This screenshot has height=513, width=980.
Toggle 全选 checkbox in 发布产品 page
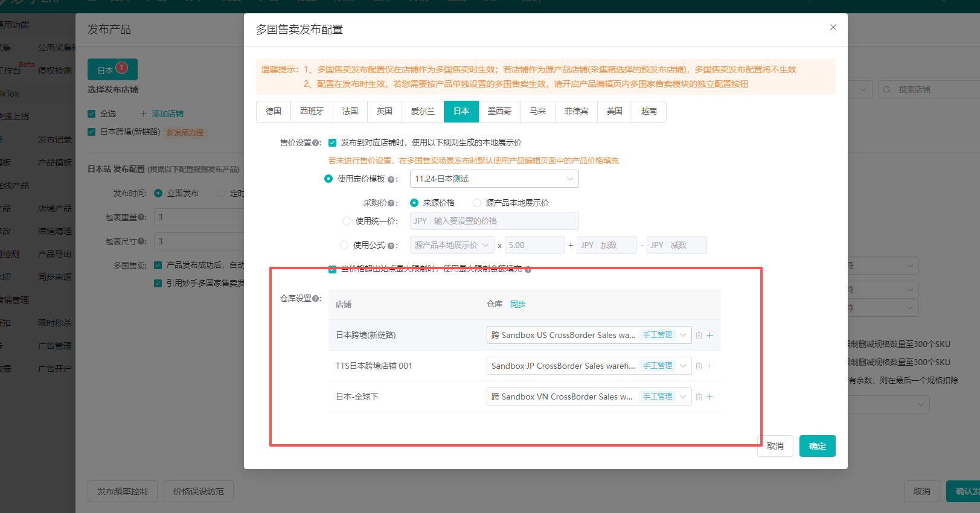pyautogui.click(x=92, y=113)
